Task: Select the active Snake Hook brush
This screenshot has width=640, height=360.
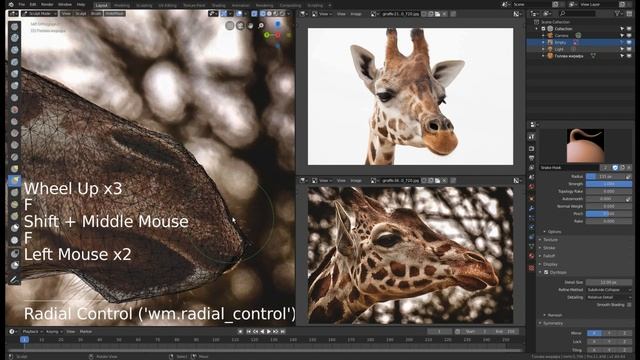Action: coord(15,180)
